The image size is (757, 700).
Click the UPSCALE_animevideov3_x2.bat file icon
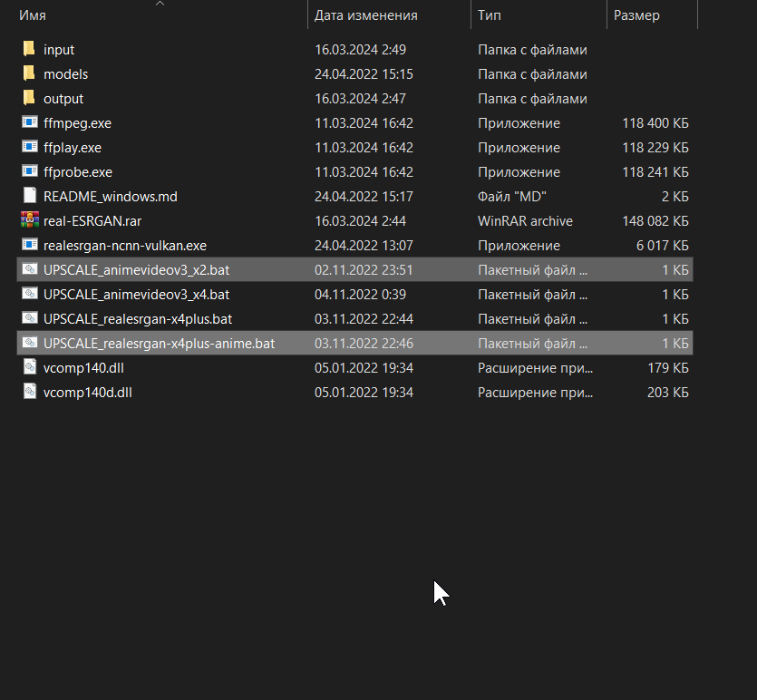29,269
